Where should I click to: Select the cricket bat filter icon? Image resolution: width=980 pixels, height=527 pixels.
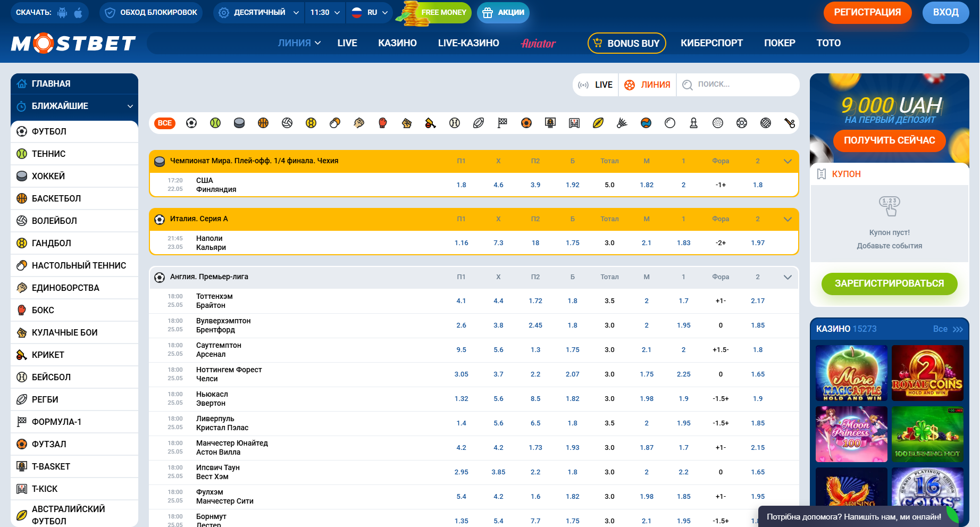click(431, 123)
